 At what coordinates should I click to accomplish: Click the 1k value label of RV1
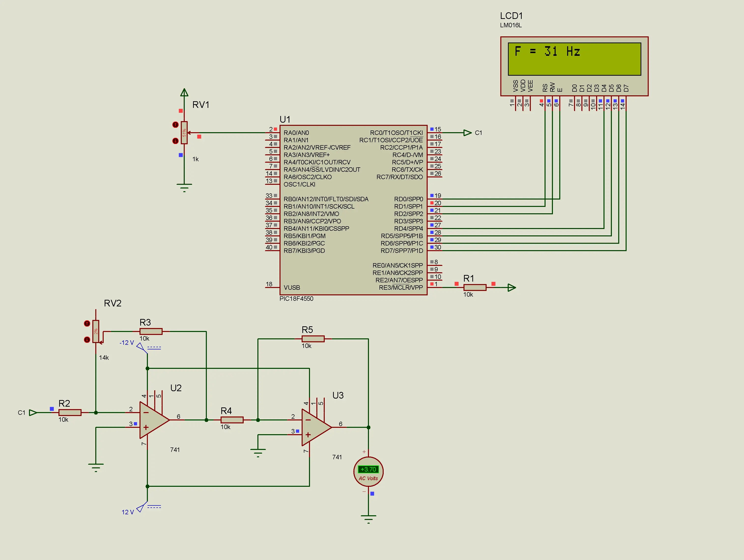point(196,159)
